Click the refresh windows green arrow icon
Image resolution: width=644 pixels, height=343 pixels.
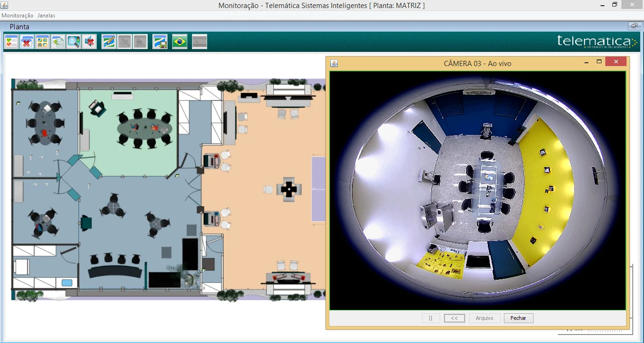click(x=58, y=42)
